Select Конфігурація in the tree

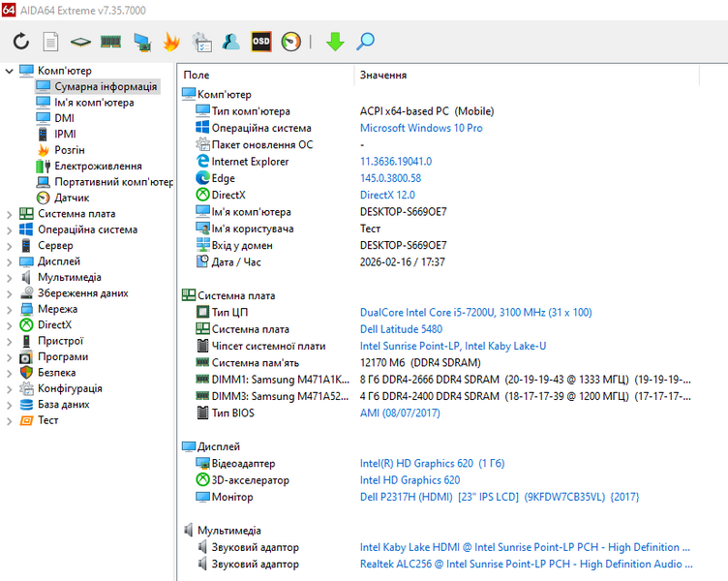pos(61,388)
